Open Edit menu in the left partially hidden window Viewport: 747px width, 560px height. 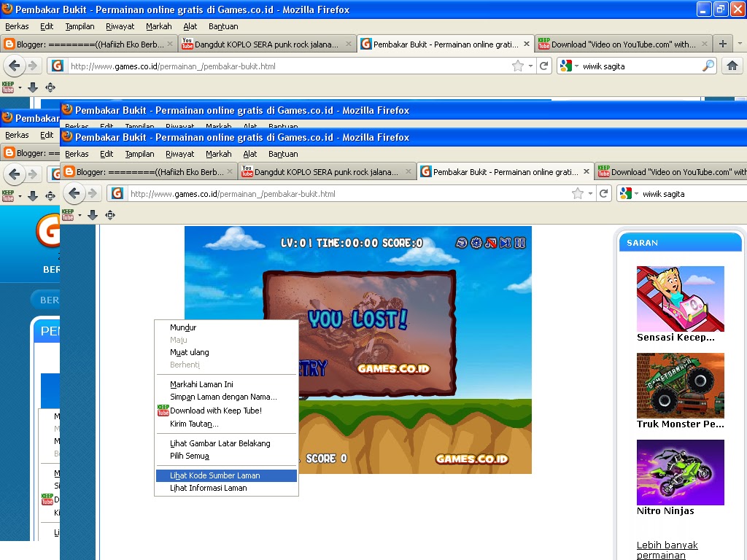tap(47, 135)
